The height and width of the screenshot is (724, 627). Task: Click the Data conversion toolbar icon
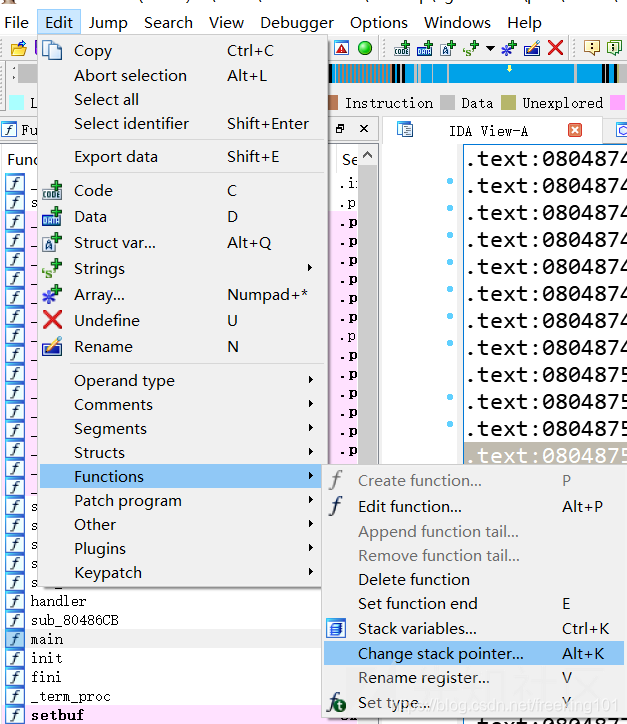pos(425,48)
